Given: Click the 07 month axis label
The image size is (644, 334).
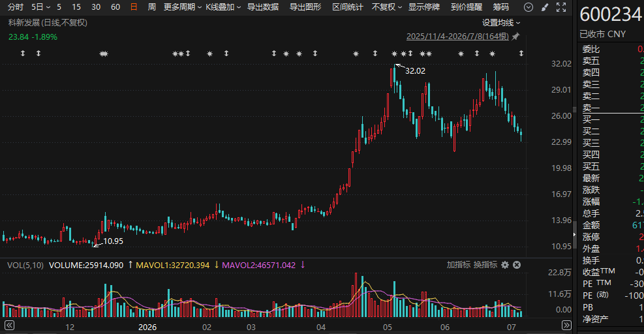Looking at the screenshot, I should 511,327.
